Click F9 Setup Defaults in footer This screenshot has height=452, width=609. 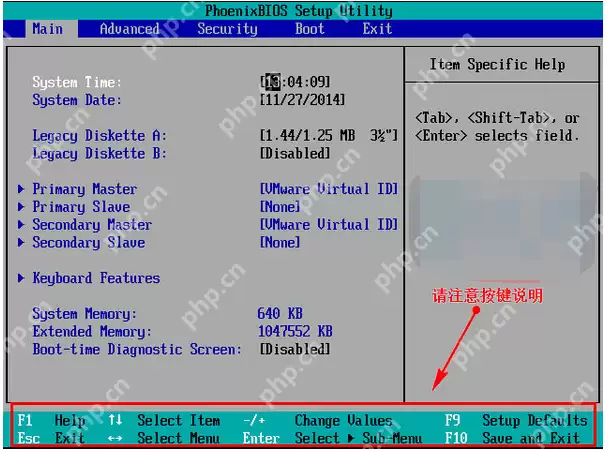pyautogui.click(x=515, y=421)
